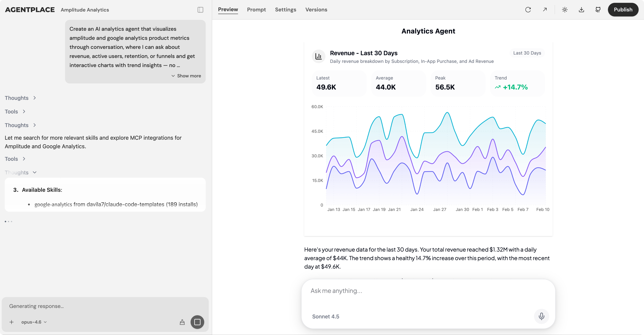Collapse the open Thoughts section
Image resolution: width=644 pixels, height=335 pixels.
pos(21,172)
